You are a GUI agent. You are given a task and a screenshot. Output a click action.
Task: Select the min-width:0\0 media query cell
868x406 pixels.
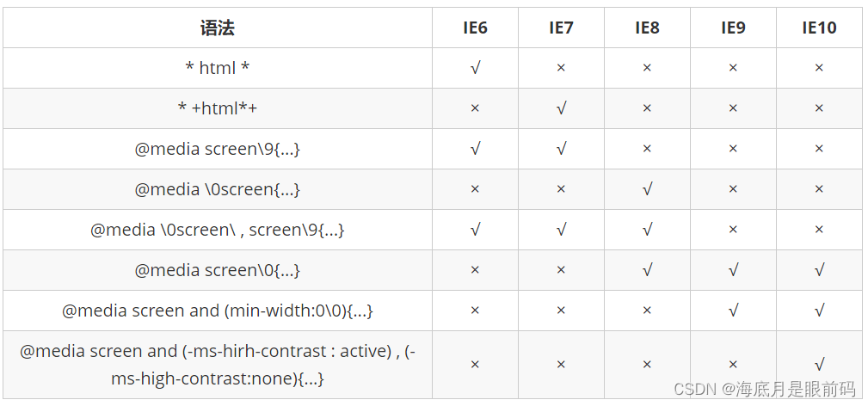218,311
